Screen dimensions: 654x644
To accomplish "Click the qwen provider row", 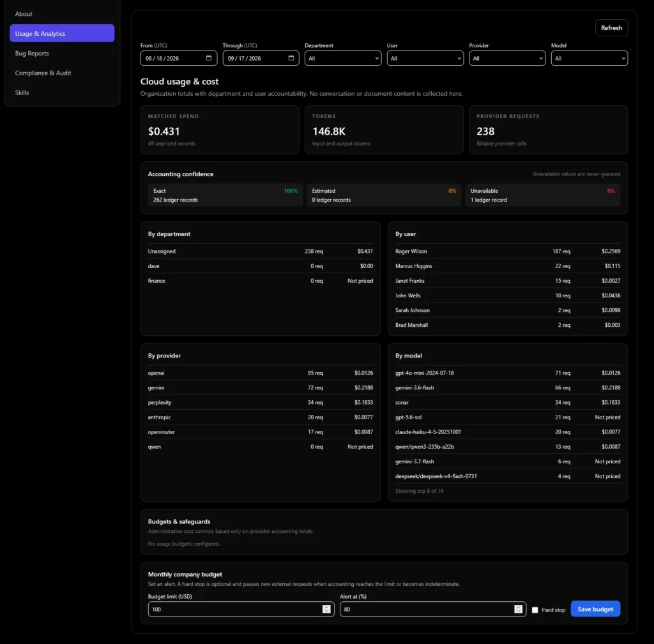I will (261, 447).
